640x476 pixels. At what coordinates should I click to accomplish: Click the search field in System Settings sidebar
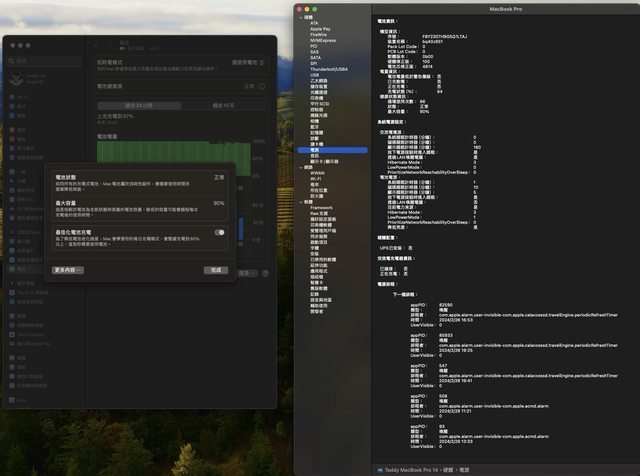44,61
